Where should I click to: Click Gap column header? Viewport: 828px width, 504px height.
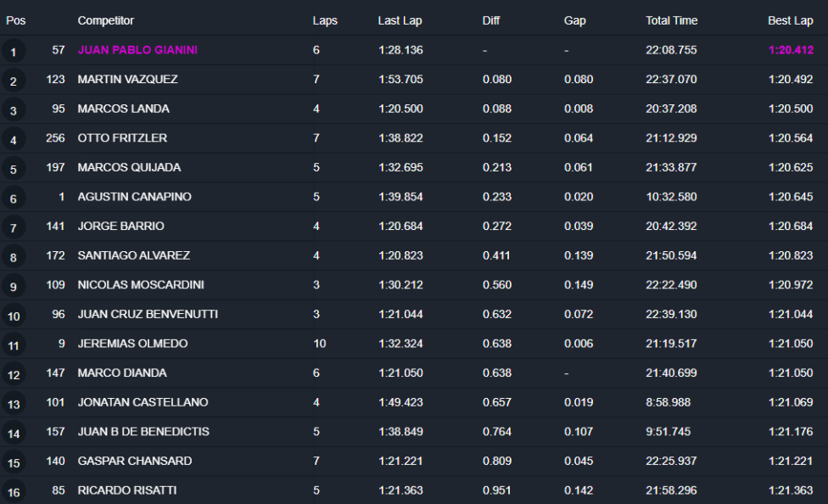[575, 20]
